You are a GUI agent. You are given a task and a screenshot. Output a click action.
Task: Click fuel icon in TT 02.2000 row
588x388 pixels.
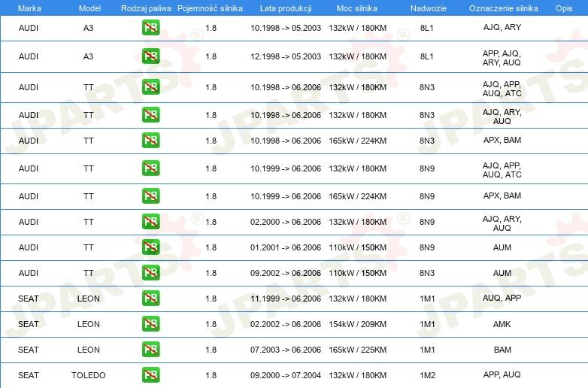150,222
